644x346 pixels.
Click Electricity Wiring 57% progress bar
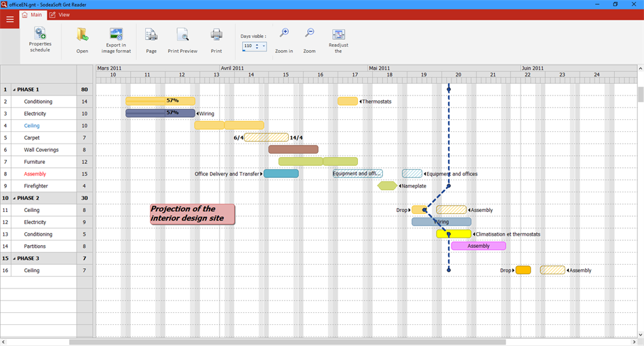(160, 113)
